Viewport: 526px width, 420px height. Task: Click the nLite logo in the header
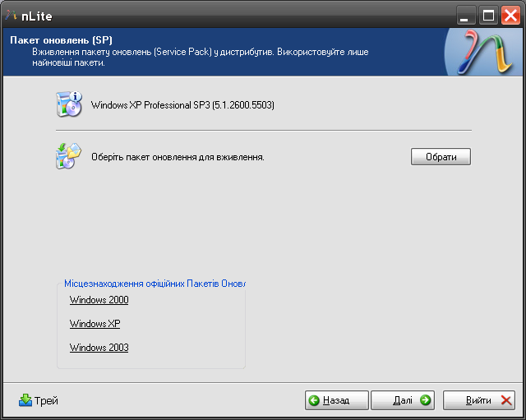[x=485, y=52]
